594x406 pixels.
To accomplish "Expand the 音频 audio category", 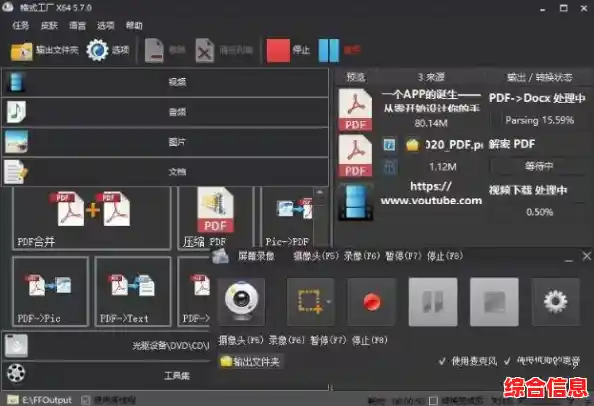I will pyautogui.click(x=165, y=112).
